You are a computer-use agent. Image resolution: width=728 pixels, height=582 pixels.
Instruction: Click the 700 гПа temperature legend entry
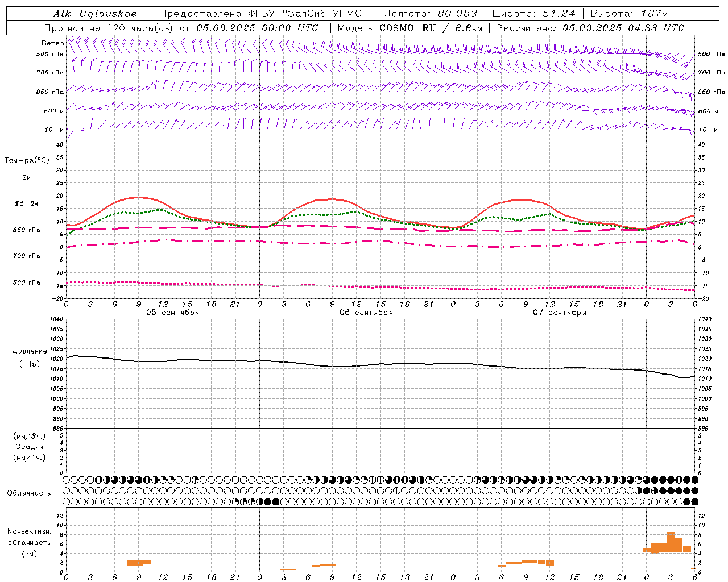click(27, 256)
